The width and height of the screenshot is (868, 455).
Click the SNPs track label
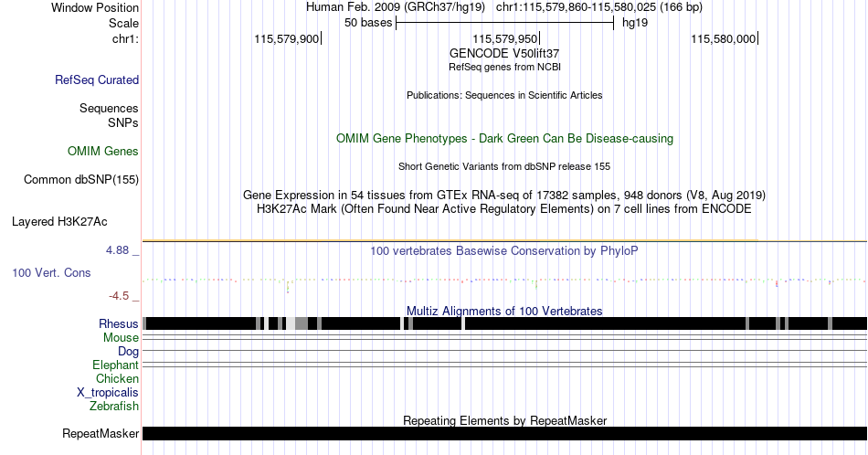pos(123,122)
